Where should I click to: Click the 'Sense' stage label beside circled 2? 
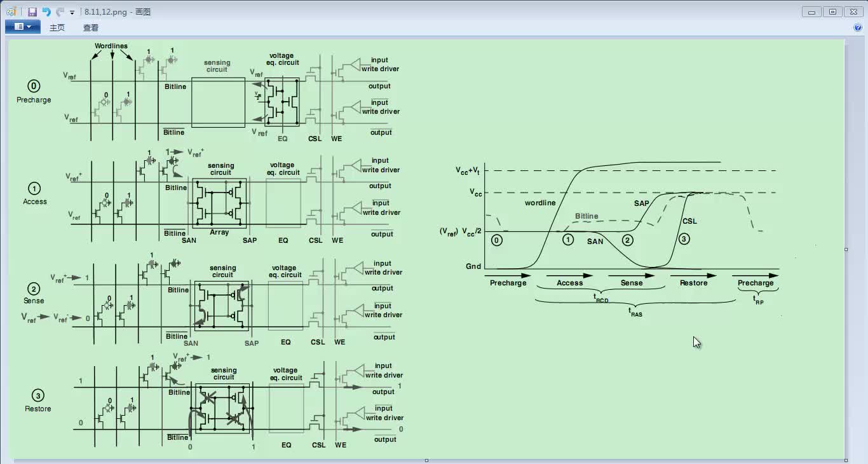(x=34, y=301)
